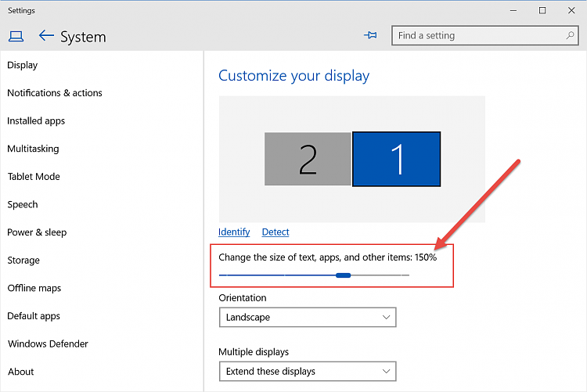Select Speech in the sidebar
The width and height of the screenshot is (587, 392).
(x=23, y=204)
